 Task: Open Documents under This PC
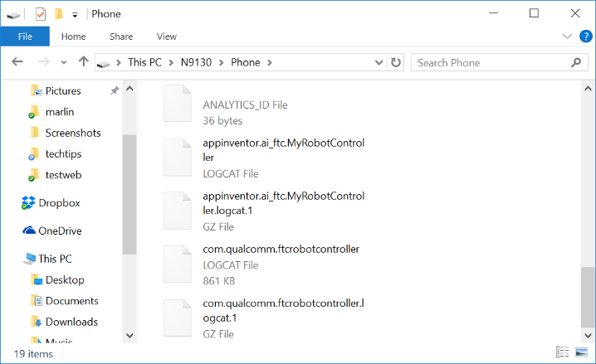[x=72, y=301]
